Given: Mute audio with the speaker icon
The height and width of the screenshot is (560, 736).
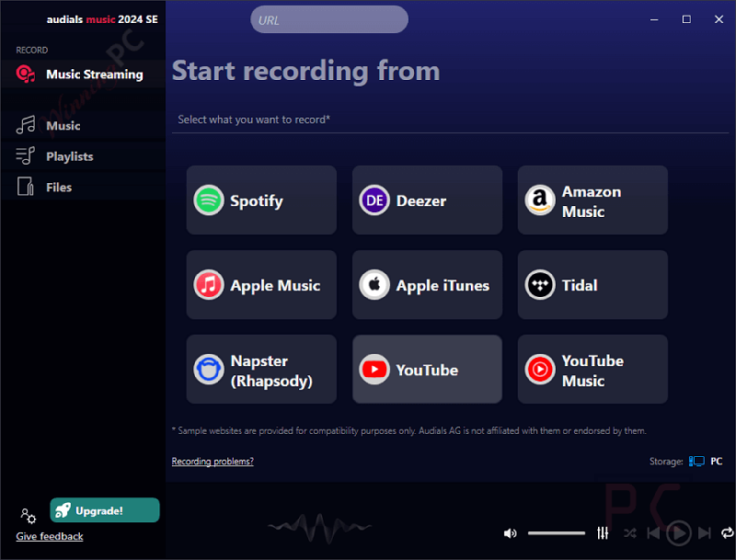Looking at the screenshot, I should [x=510, y=533].
